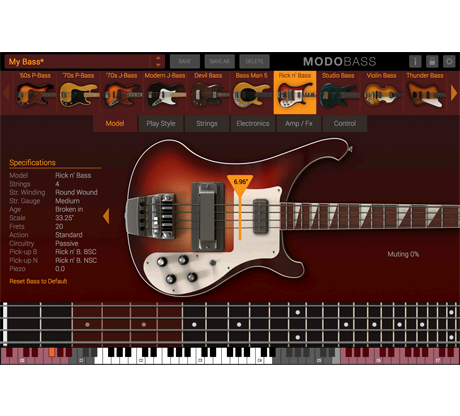
Task: Select the Violin Bass model
Action: [382, 92]
